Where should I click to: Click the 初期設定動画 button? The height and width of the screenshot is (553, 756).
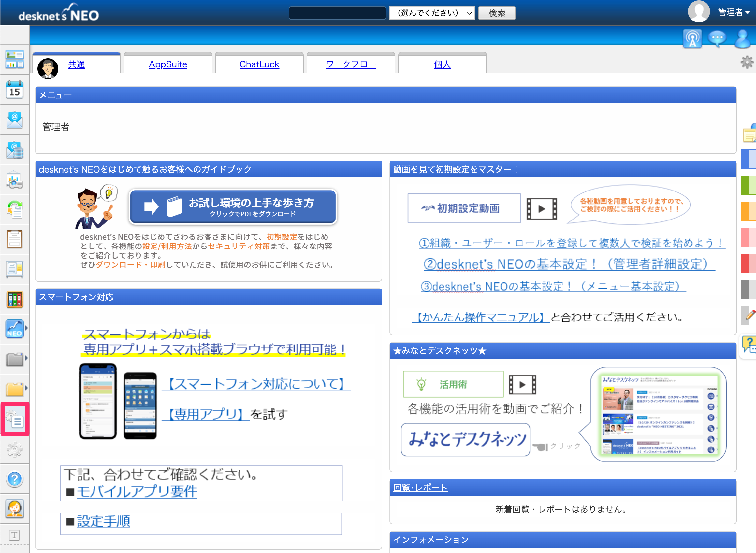coord(464,208)
